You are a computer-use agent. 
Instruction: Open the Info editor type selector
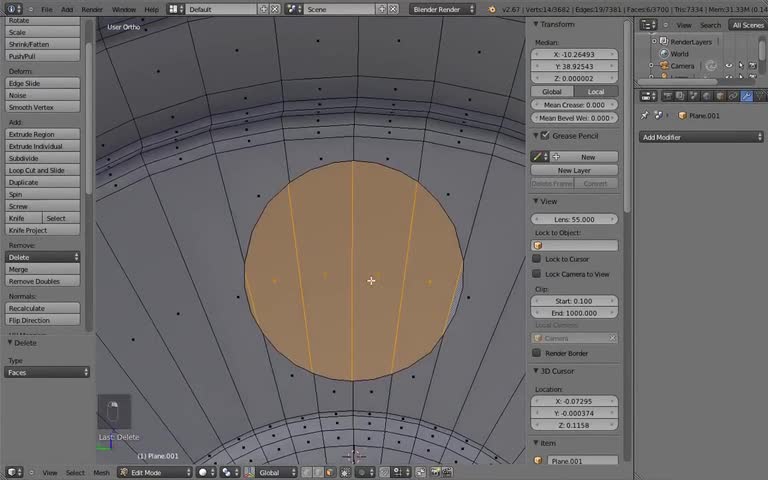point(13,9)
